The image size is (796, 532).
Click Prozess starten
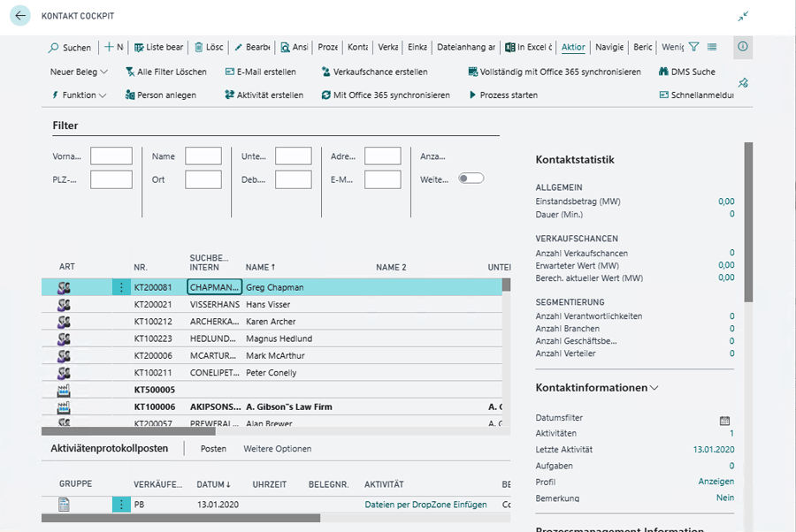503,95
